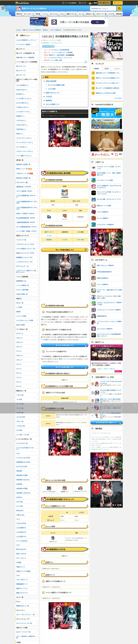
Task: Click the スキル2の使い道はこちら button
Action: 65,367
